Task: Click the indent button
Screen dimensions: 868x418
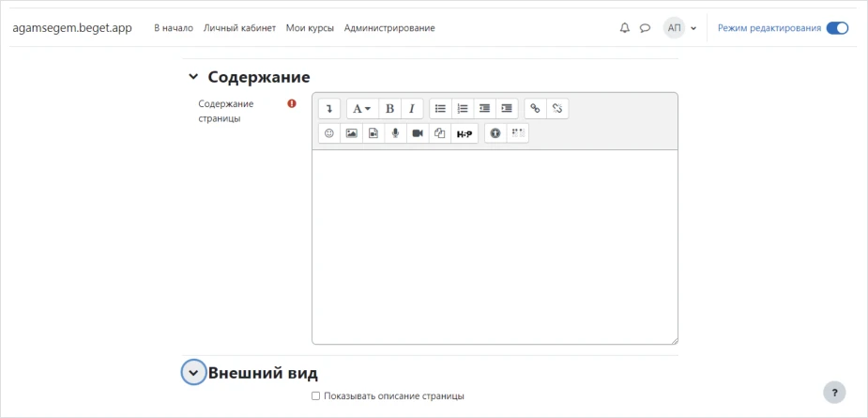Action: point(507,109)
